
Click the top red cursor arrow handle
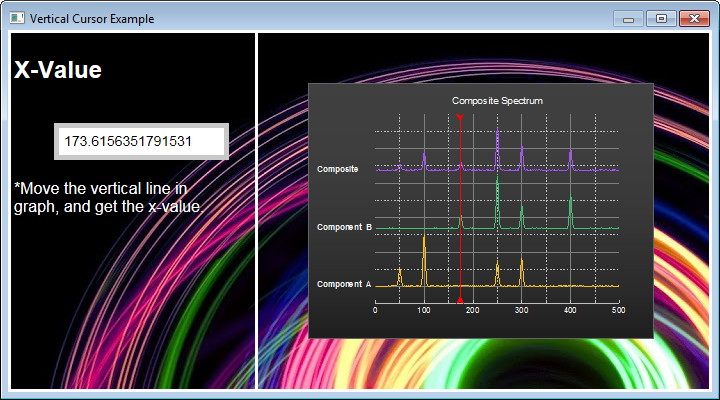(x=460, y=118)
